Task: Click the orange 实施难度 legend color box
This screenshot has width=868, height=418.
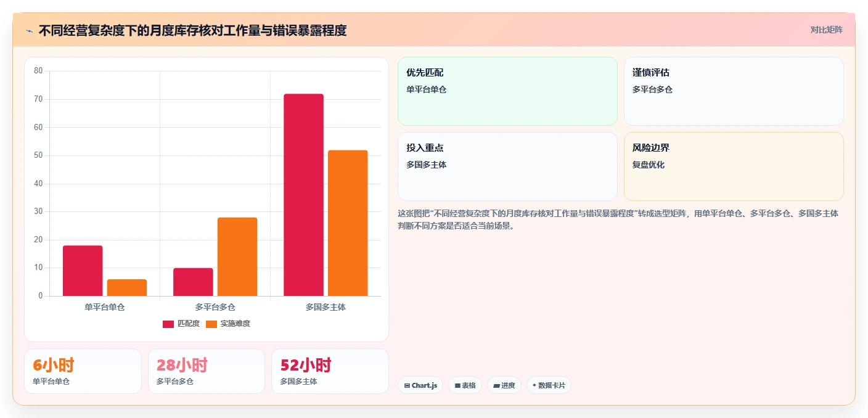Action: 211,324
